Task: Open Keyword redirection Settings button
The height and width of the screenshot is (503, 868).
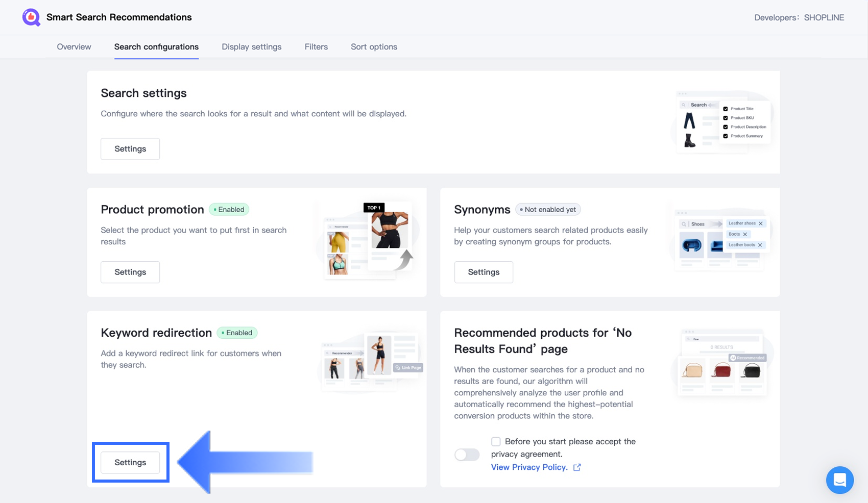Action: click(130, 462)
